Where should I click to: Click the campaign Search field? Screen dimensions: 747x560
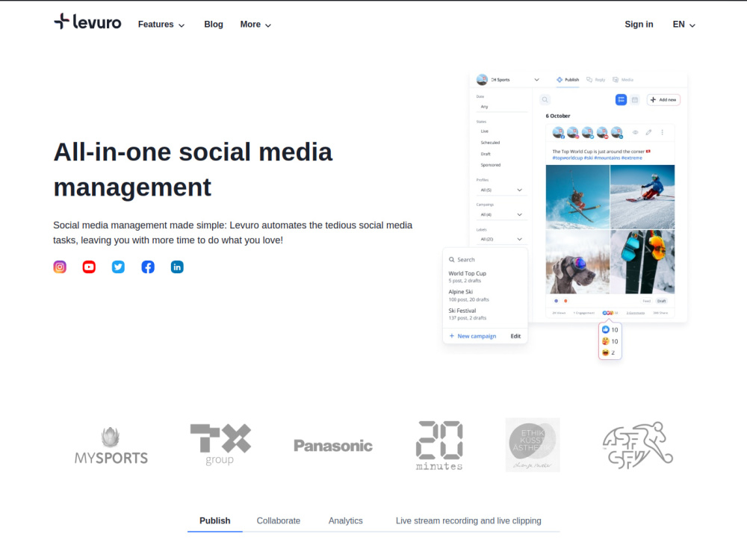point(485,260)
